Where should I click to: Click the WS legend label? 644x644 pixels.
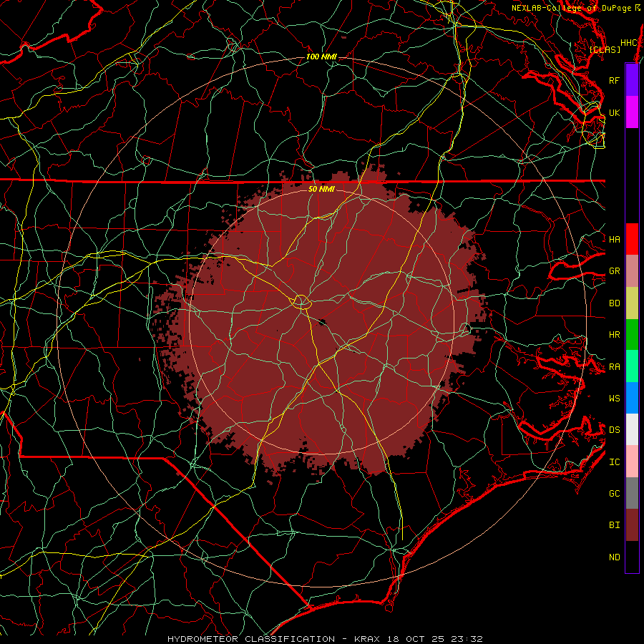tap(614, 399)
